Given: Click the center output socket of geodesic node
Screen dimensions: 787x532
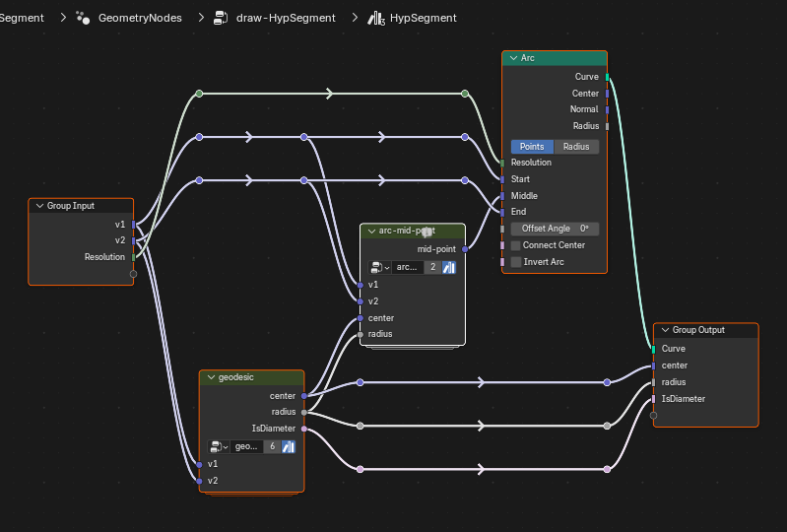Looking at the screenshot, I should tap(304, 396).
